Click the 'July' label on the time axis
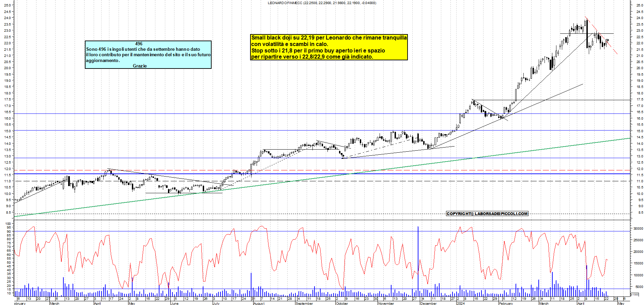Image resolution: width=644 pixels, height=305 pixels. (x=216, y=303)
